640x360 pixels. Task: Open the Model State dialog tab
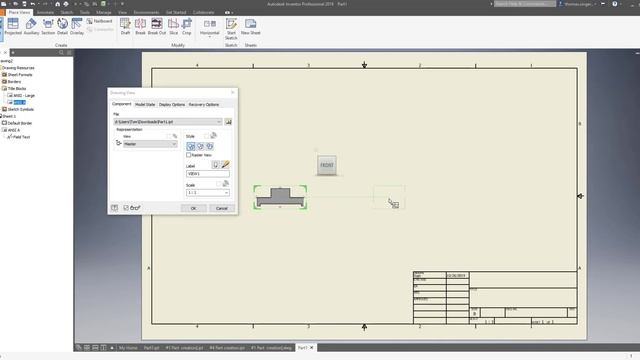point(145,104)
